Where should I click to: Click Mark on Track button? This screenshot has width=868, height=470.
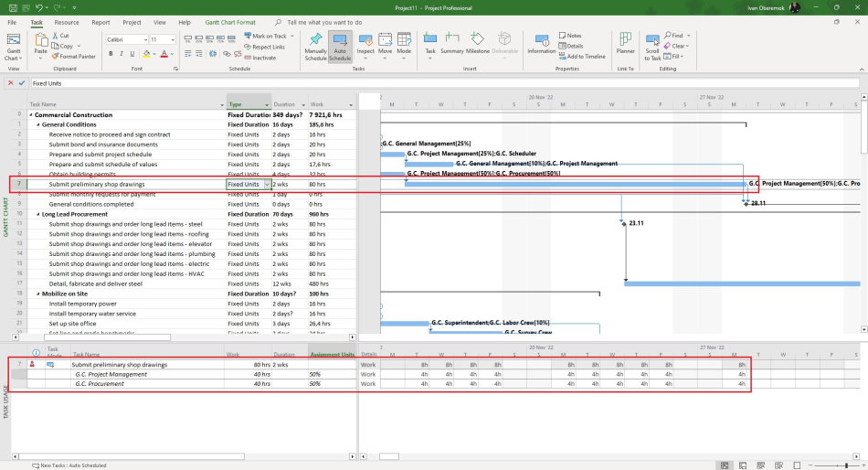pyautogui.click(x=266, y=36)
